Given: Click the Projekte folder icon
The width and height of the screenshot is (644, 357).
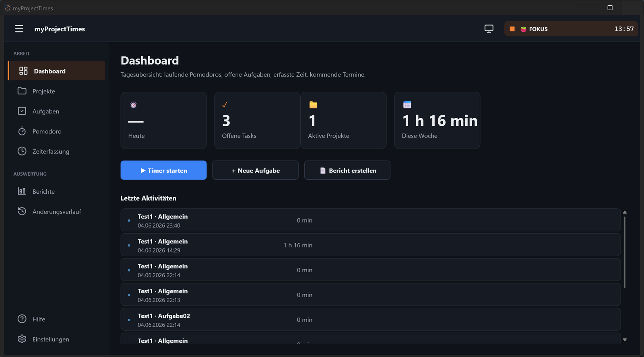Looking at the screenshot, I should pos(22,91).
